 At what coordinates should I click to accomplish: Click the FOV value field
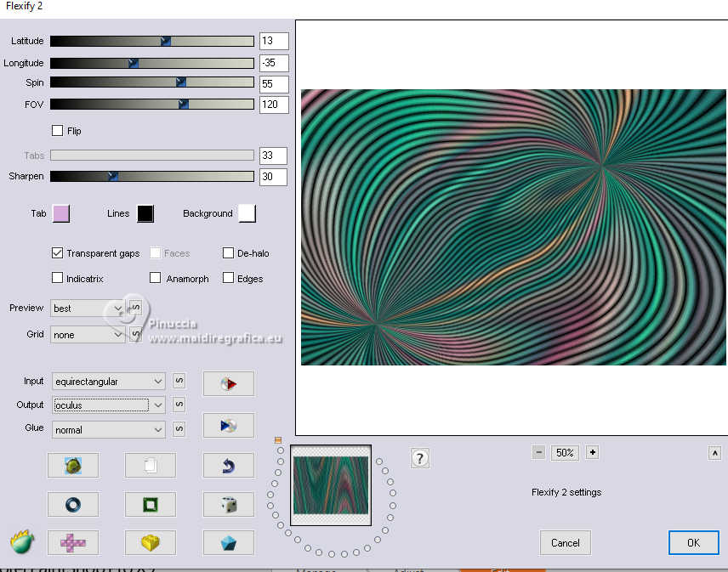click(x=274, y=105)
